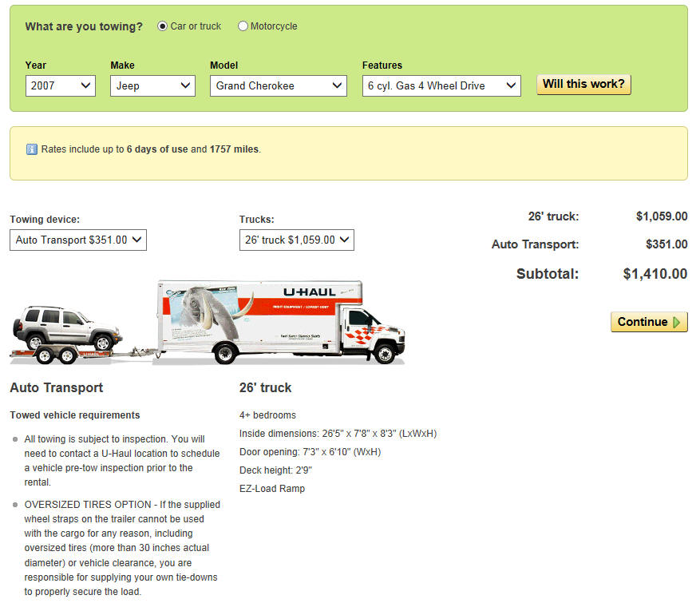Click the Year dropdown arrow chevron

(x=85, y=85)
